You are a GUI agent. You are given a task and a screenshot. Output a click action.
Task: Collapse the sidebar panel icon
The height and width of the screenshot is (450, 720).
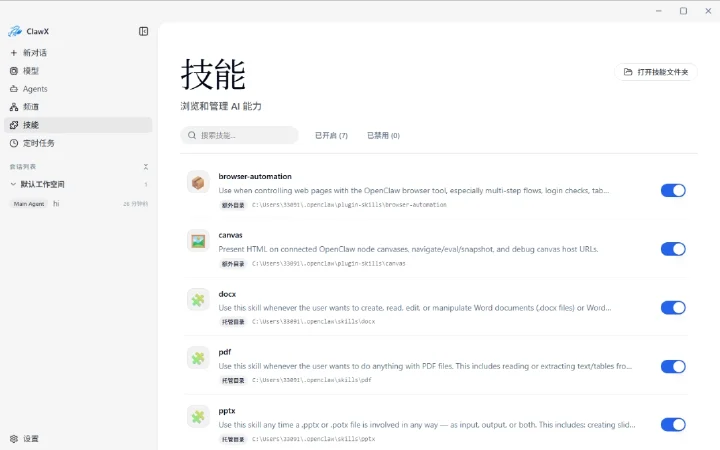[143, 31]
